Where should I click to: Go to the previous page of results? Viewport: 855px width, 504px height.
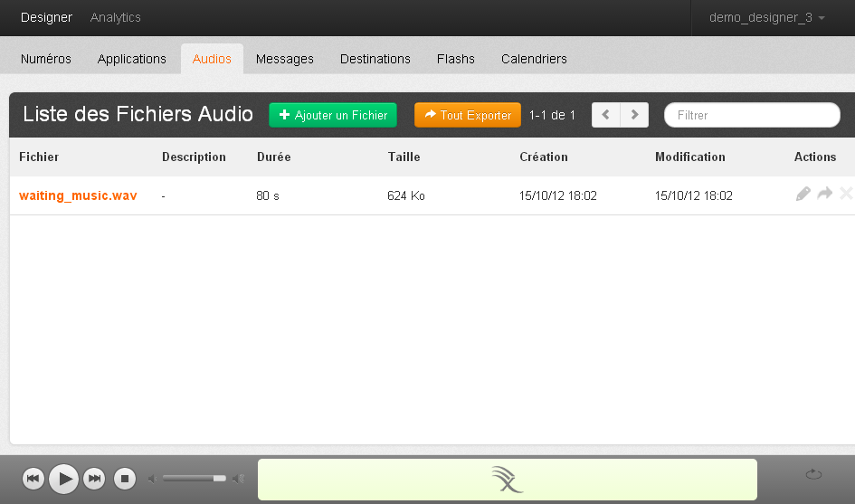605,115
